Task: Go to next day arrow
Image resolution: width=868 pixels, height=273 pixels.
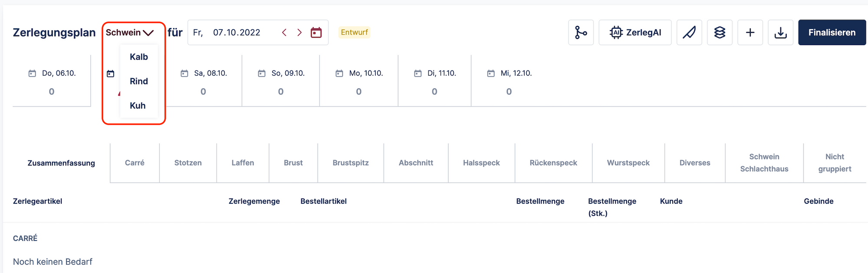Action: pos(299,33)
